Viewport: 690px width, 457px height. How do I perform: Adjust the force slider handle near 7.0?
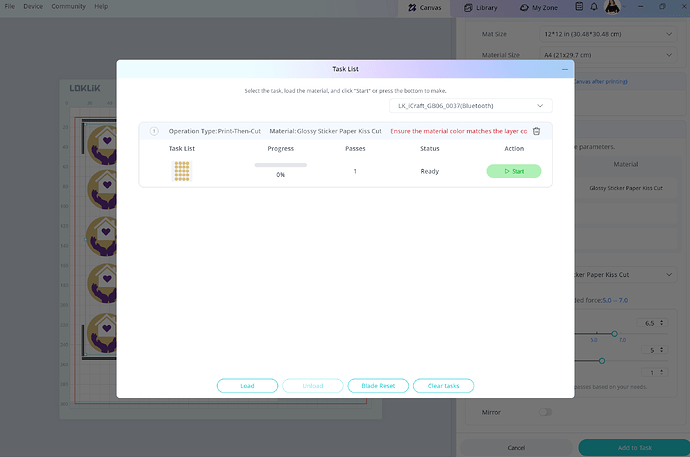[614, 334]
